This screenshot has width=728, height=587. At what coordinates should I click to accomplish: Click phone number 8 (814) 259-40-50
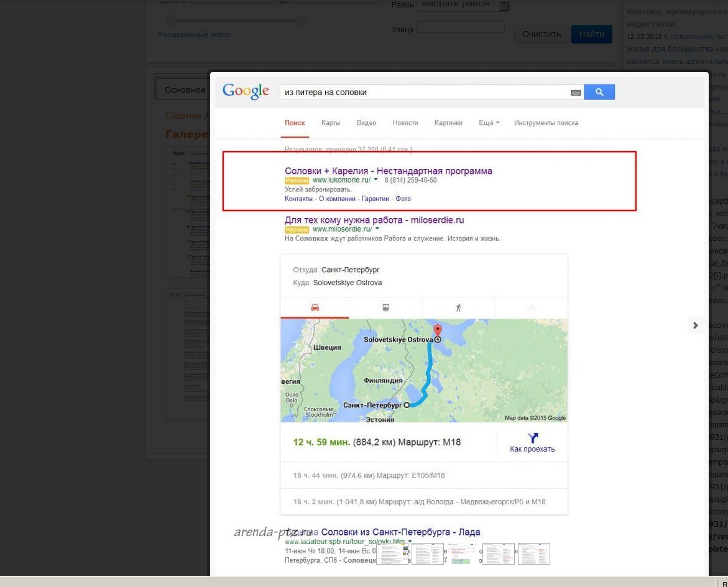coord(410,180)
